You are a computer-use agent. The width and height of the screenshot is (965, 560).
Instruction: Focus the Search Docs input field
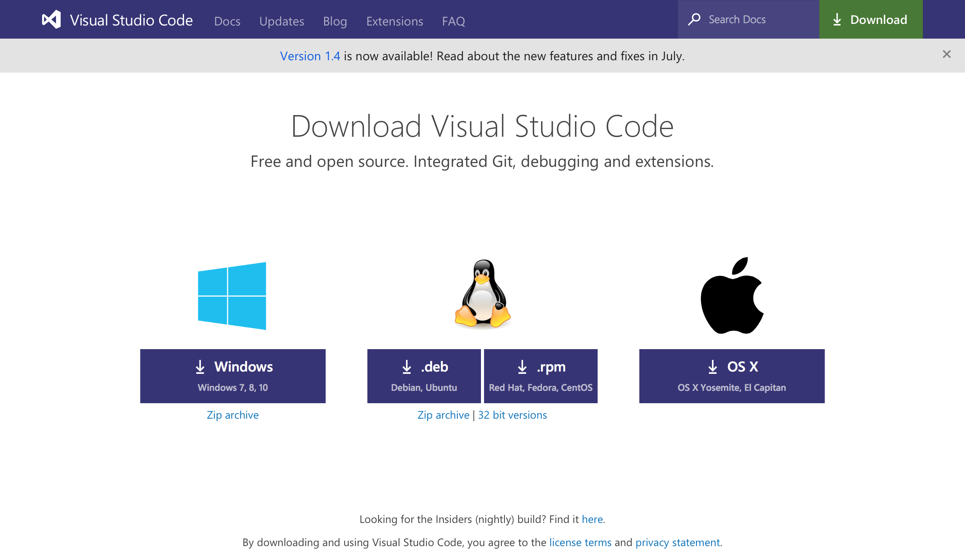tap(748, 19)
